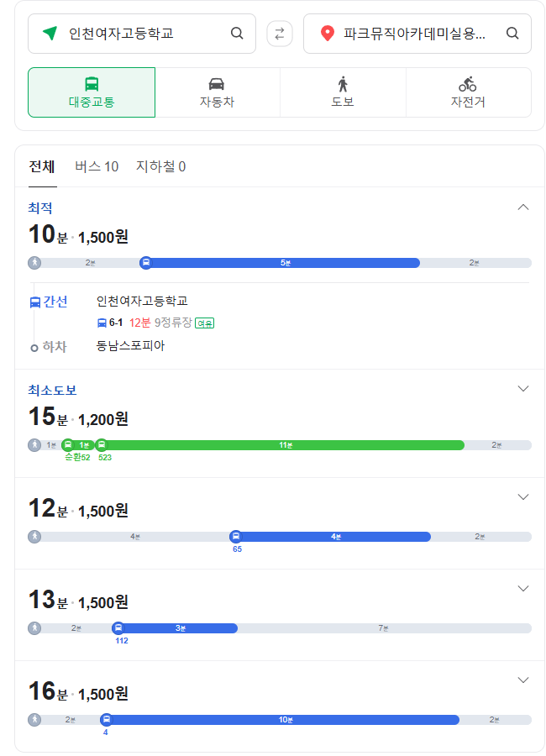The image size is (546, 756).
Task: Click the red destination pin icon
Action: [x=327, y=34]
